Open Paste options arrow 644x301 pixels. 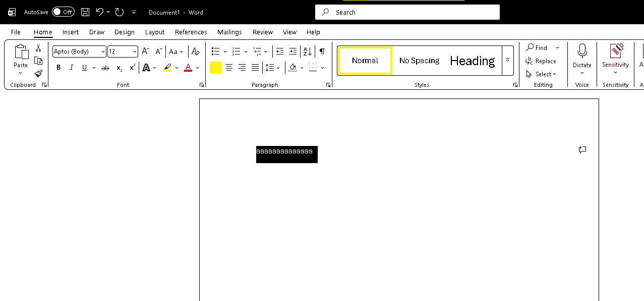coord(21,73)
